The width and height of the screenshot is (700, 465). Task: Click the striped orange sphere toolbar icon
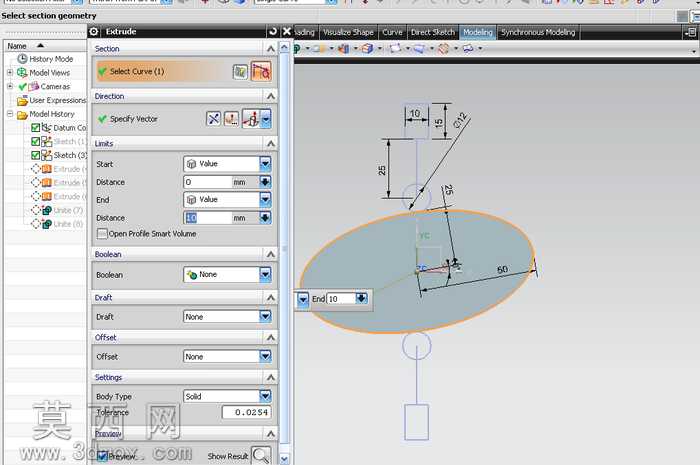[443, 49]
